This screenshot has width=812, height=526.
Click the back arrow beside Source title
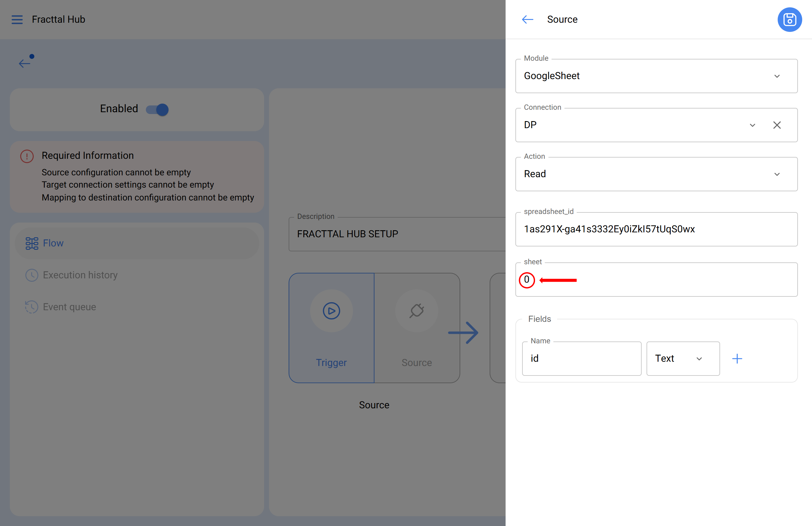(527, 19)
